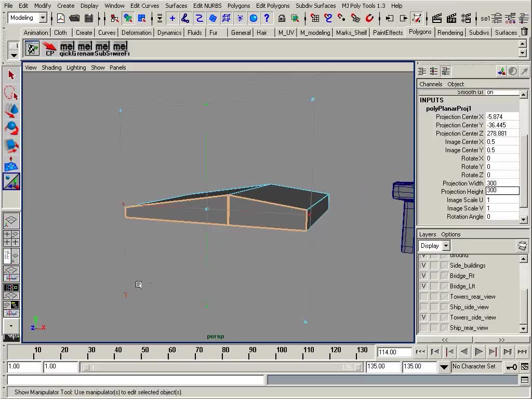Show the Ship_side_view layer
The image size is (532, 399).
click(x=423, y=307)
